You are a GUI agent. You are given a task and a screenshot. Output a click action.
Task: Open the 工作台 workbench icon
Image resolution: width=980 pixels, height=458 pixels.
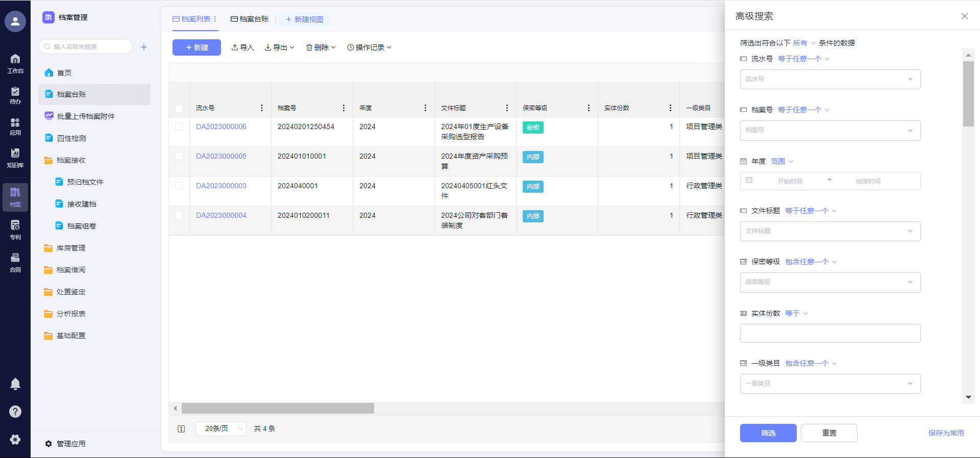[15, 63]
